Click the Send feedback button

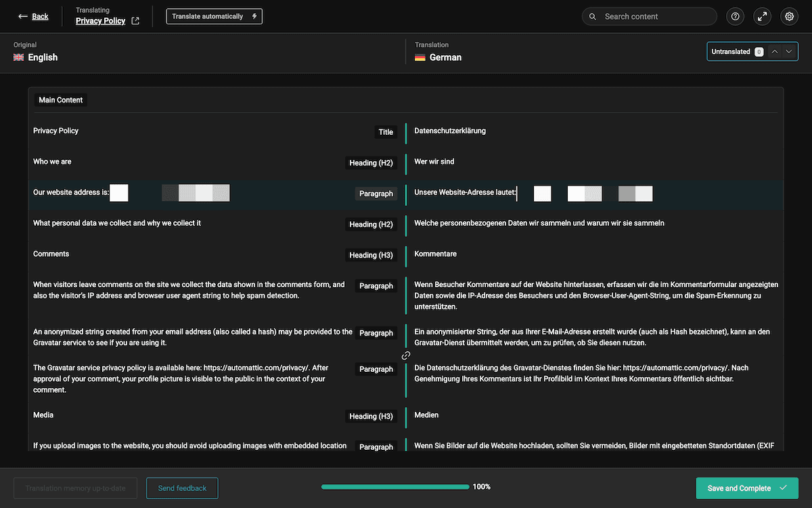pos(182,488)
